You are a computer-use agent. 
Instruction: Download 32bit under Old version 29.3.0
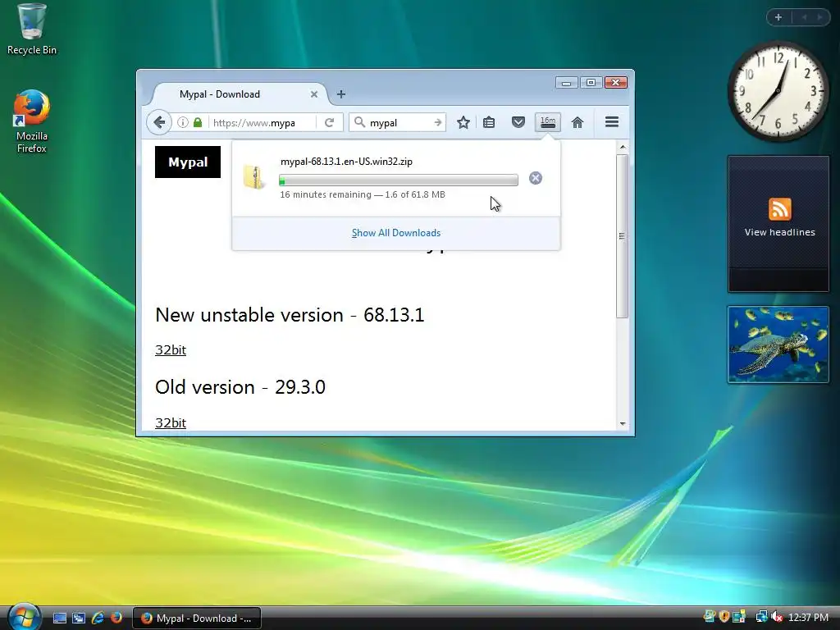click(x=171, y=422)
